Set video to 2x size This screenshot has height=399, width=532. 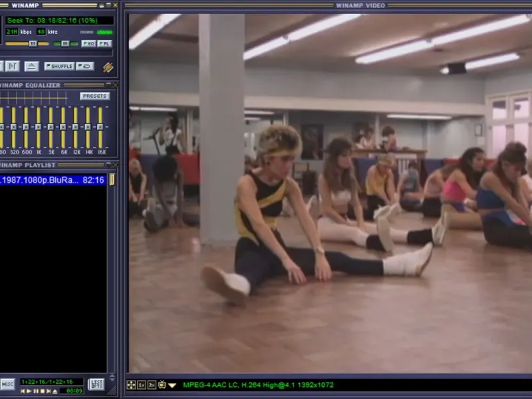[152, 385]
